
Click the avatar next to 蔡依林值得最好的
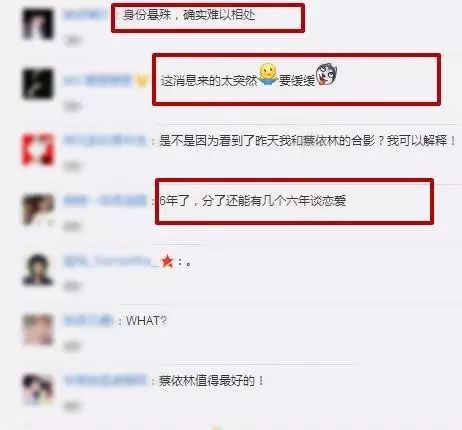(37, 389)
